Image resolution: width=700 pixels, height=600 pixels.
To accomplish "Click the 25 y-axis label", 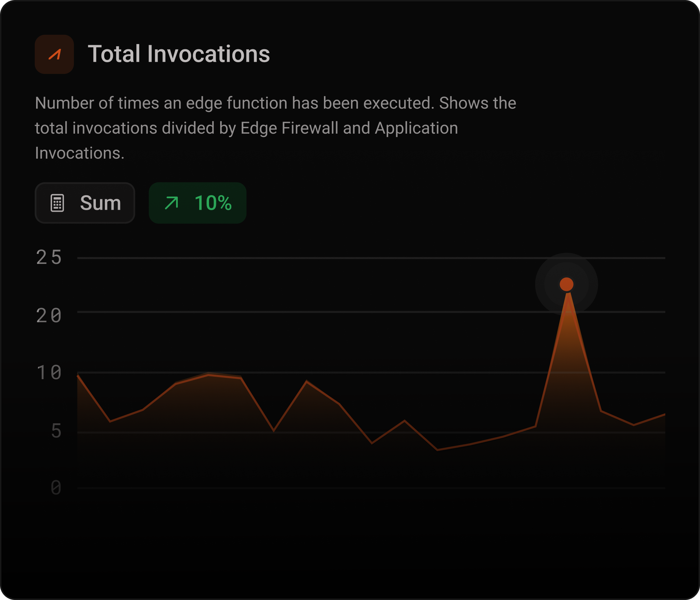I will click(x=49, y=258).
